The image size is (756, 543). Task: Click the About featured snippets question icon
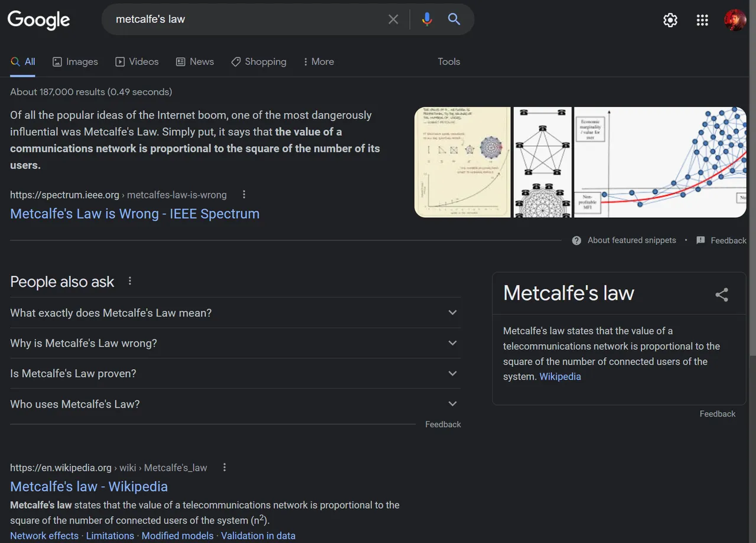click(576, 240)
